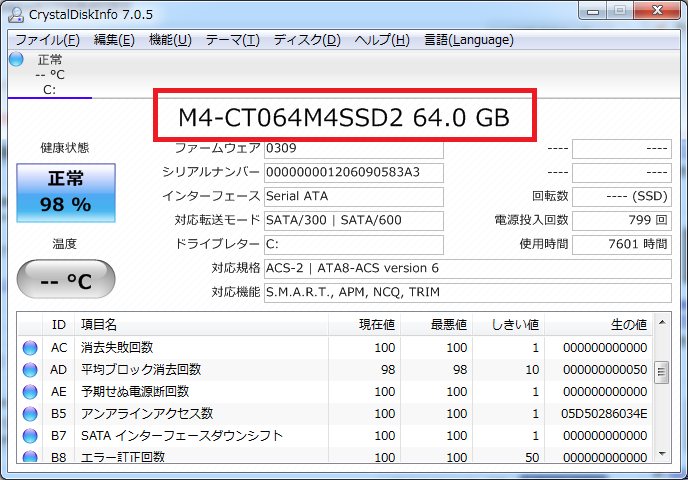Click the features field S.M.A.R.T., APM, NCQ, TRIM
Viewport: 688px width, 480px height.
click(468, 293)
